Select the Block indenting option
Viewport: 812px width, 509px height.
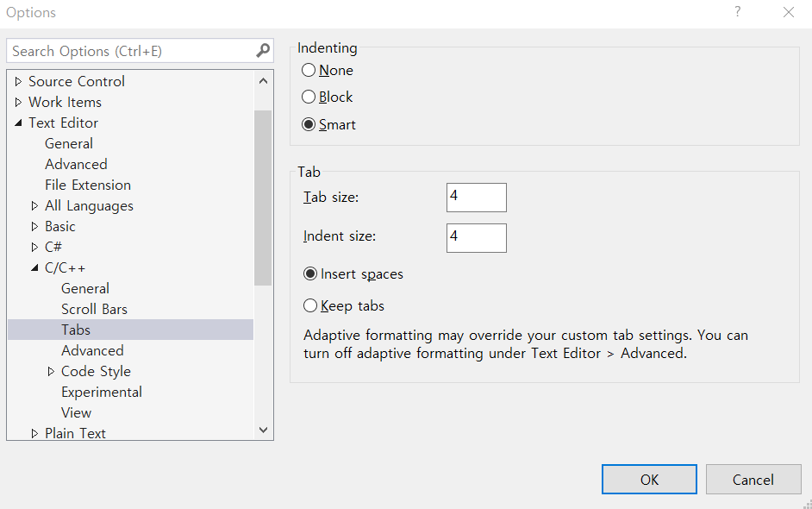click(x=327, y=97)
